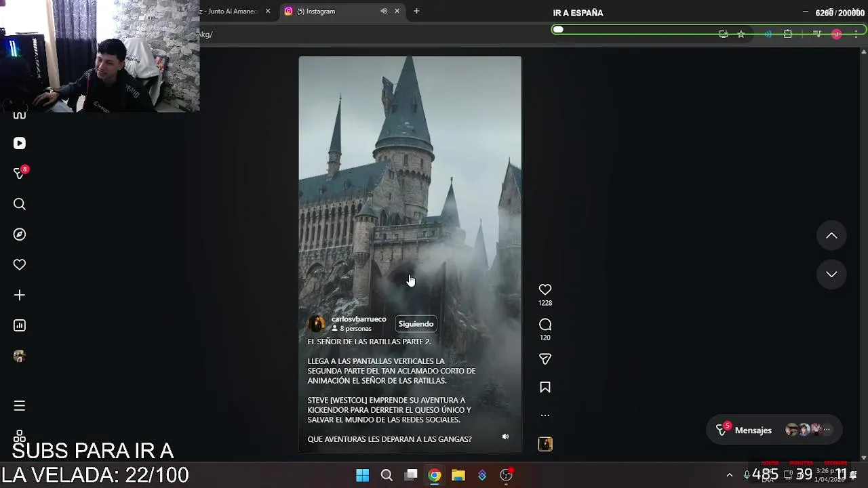Create a new post with the plus icon

[19, 296]
